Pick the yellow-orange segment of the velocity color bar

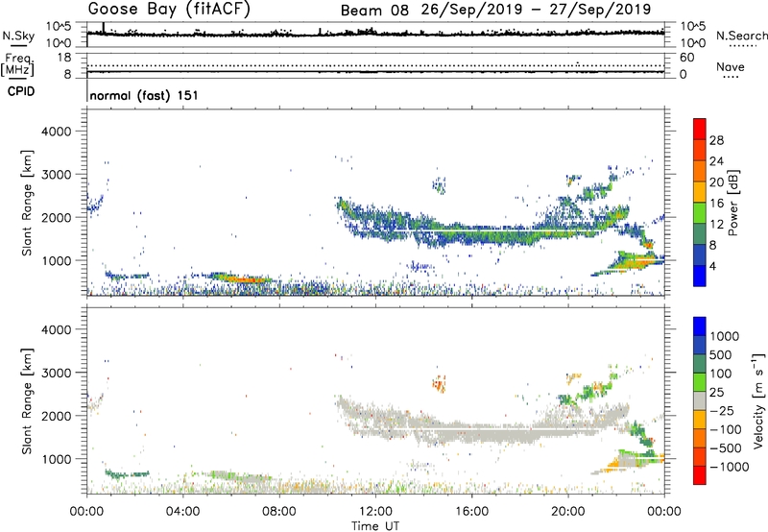pos(700,420)
